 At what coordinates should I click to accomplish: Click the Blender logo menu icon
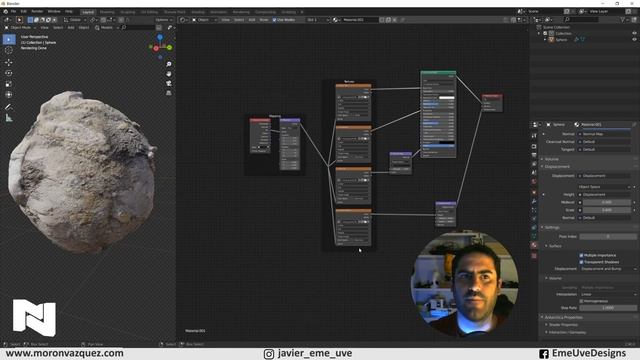click(5, 11)
